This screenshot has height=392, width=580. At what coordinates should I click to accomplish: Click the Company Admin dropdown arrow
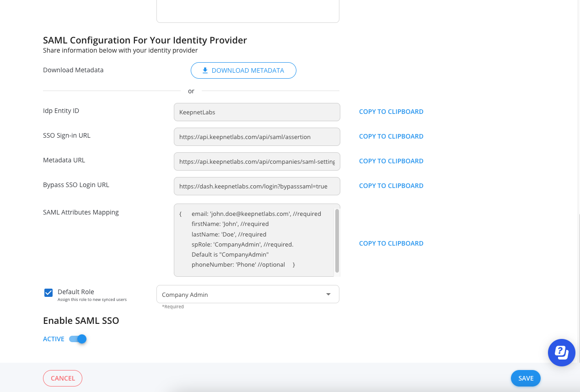point(328,295)
